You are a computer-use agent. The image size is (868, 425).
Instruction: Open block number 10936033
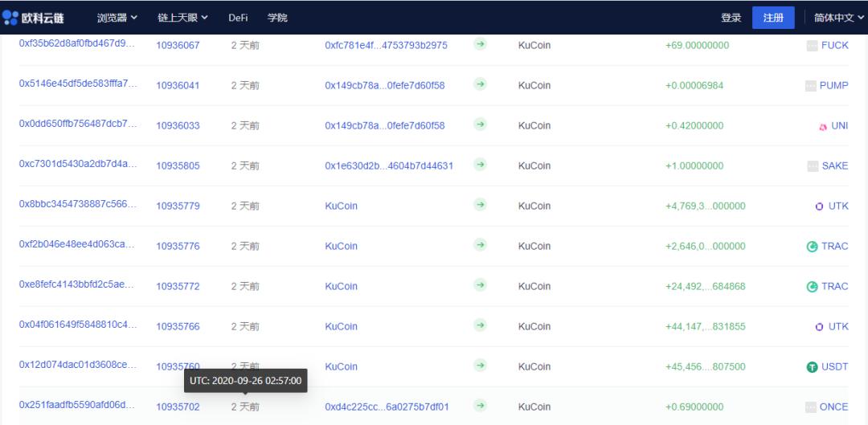click(x=178, y=125)
